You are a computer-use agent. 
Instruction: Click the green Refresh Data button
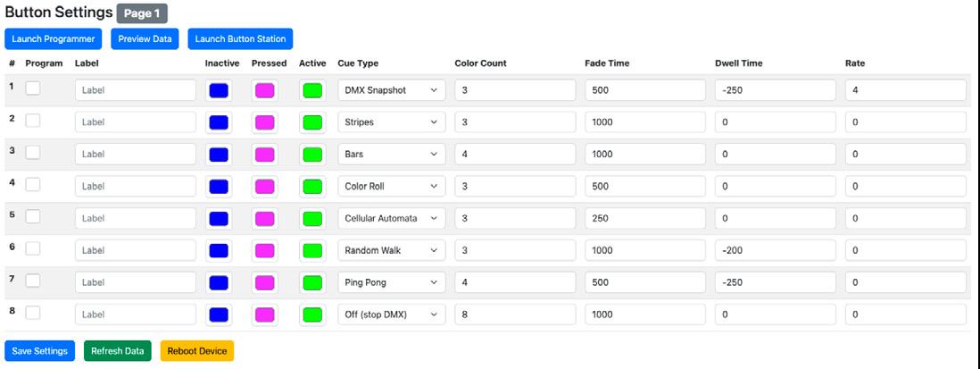(117, 351)
